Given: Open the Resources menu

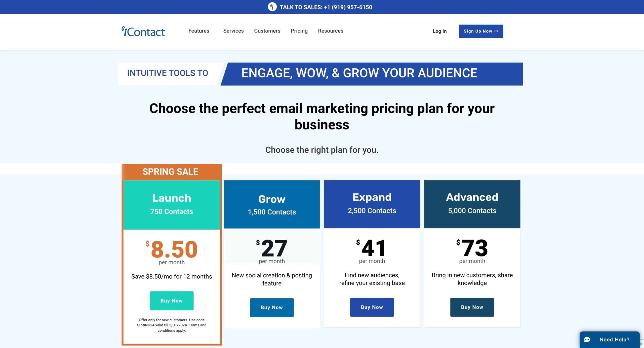Looking at the screenshot, I should [331, 31].
